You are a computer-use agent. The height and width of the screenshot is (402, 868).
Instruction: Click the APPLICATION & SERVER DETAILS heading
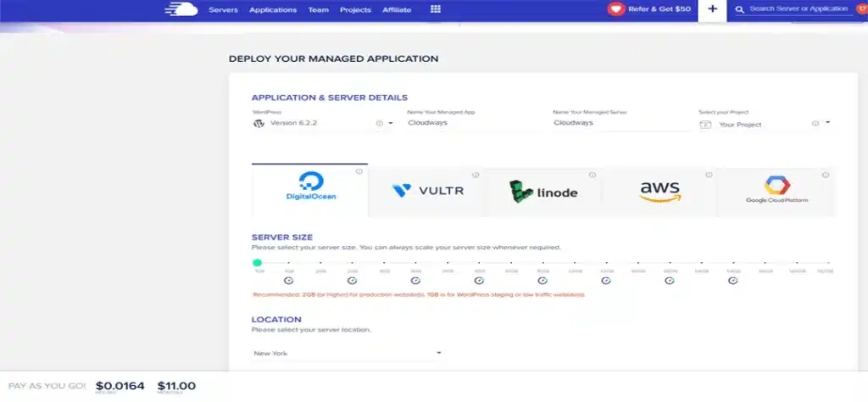click(x=330, y=98)
